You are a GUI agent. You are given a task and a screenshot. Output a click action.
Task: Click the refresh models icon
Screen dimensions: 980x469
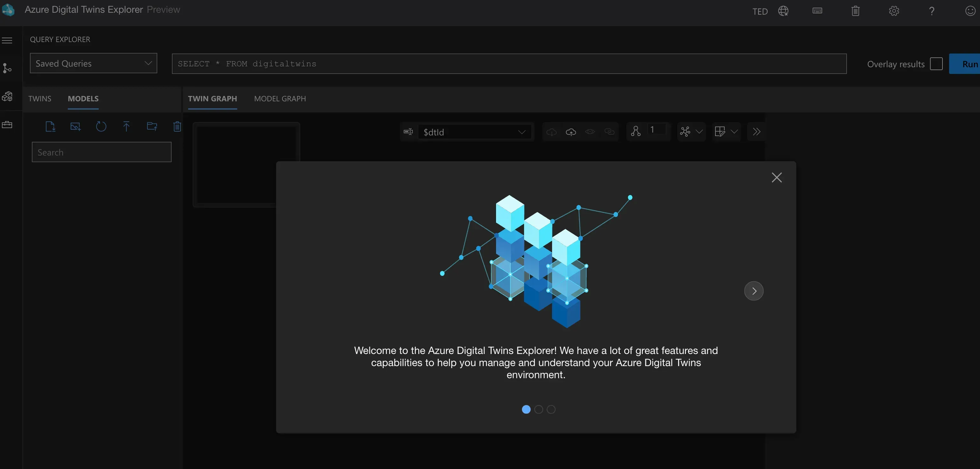[101, 126]
